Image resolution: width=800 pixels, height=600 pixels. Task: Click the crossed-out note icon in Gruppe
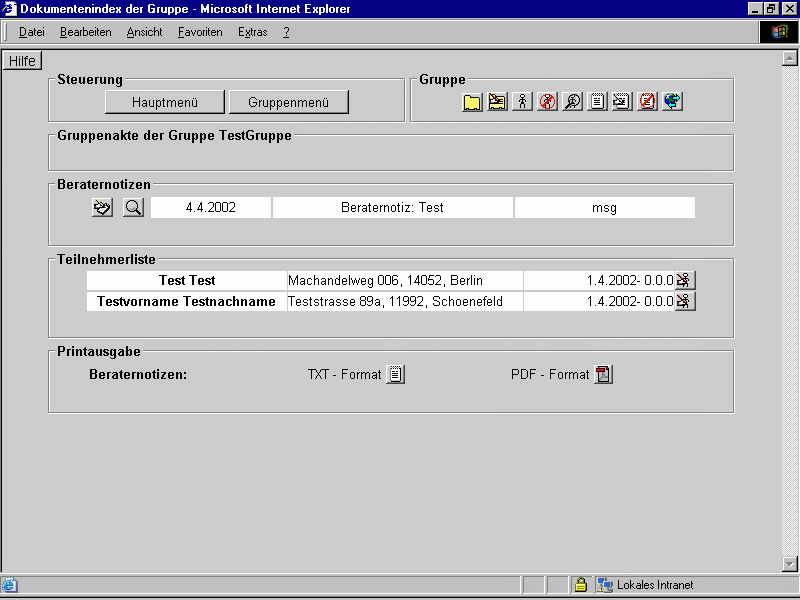(x=647, y=102)
